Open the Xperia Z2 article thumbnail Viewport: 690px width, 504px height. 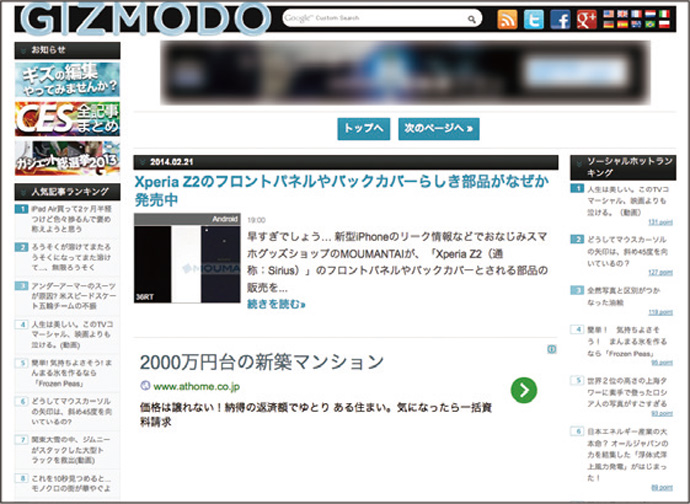[187, 258]
